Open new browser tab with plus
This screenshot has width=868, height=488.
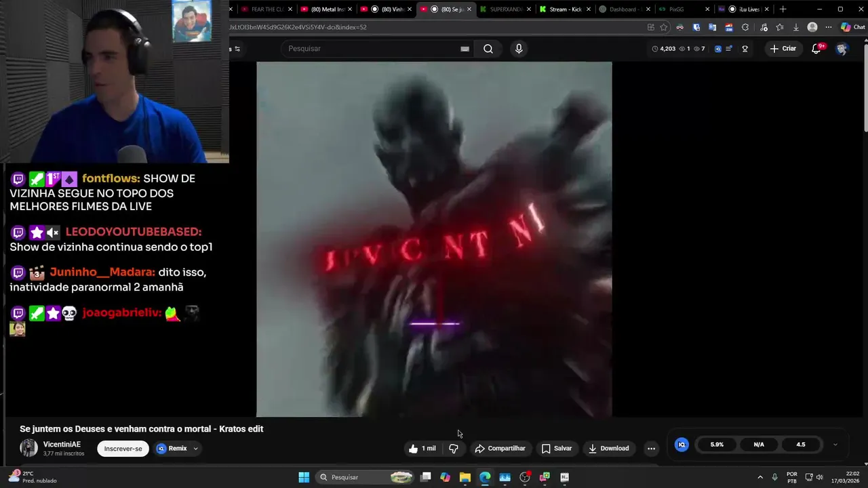[x=783, y=9]
